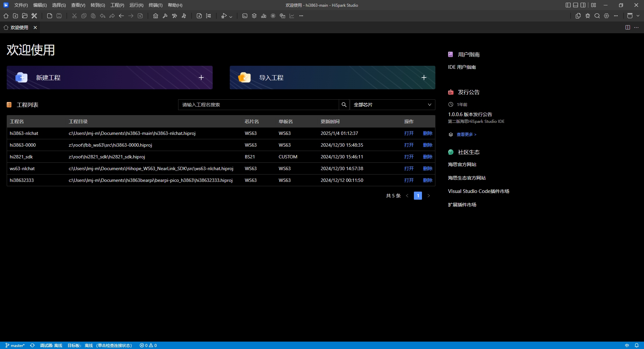Click the search magnifier button beside input
Image resolution: width=644 pixels, height=349 pixels.
click(x=344, y=105)
